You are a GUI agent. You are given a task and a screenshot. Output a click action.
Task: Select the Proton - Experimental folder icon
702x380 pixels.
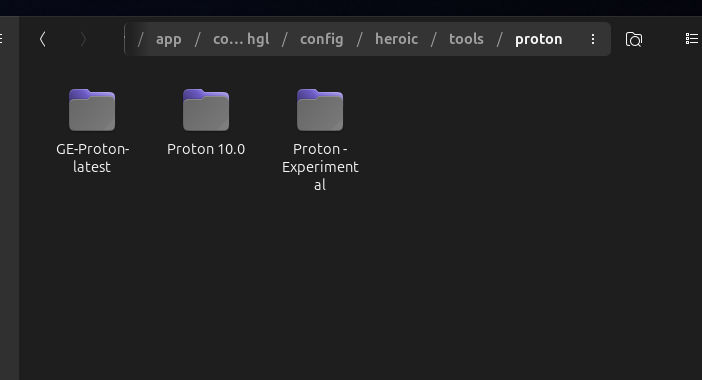point(320,110)
